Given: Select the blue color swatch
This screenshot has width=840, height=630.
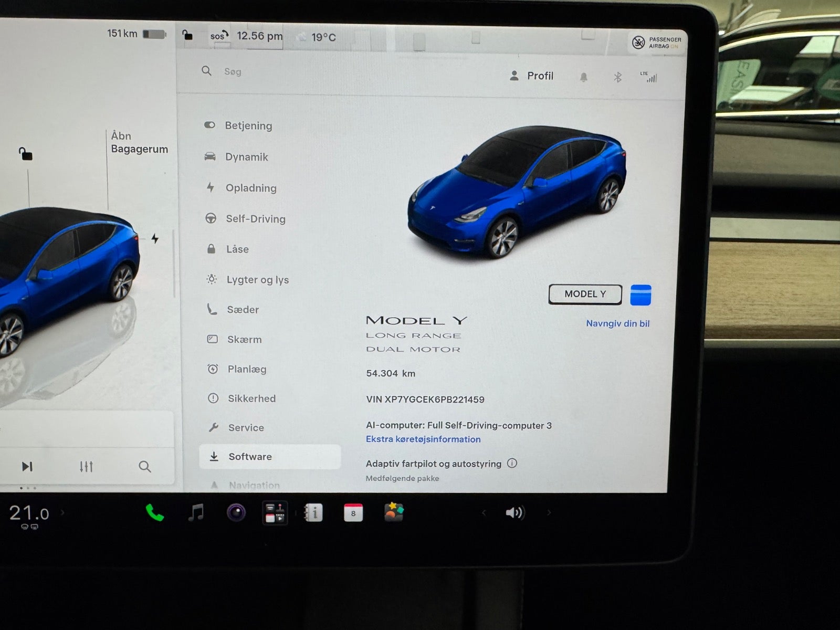Looking at the screenshot, I should pyautogui.click(x=640, y=295).
